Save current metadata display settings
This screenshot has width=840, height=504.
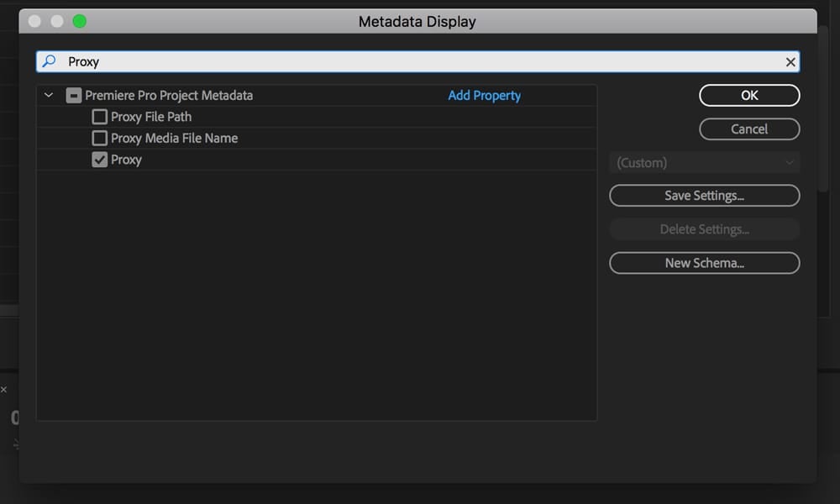coord(704,195)
